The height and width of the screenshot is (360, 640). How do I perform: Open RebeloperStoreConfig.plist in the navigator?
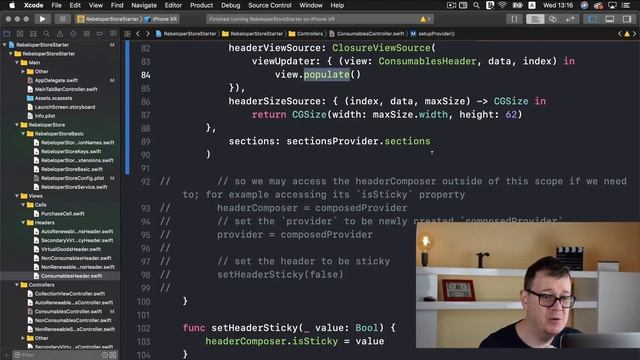[72, 178]
